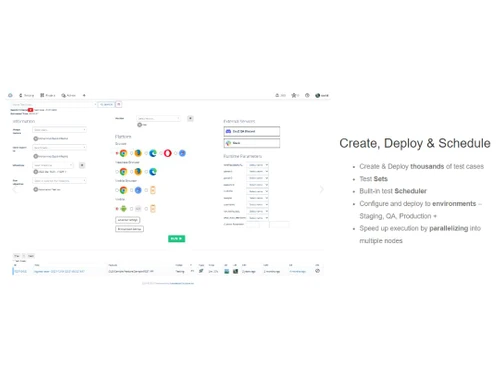The width and height of the screenshot is (500, 375).
Task: Select Firefox under Browser platform
Action: 132,153
